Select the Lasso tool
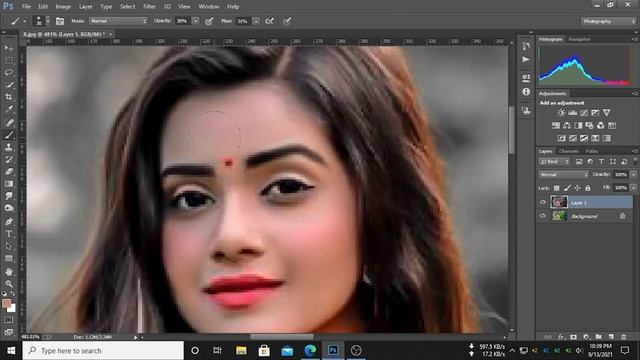 tap(9, 73)
